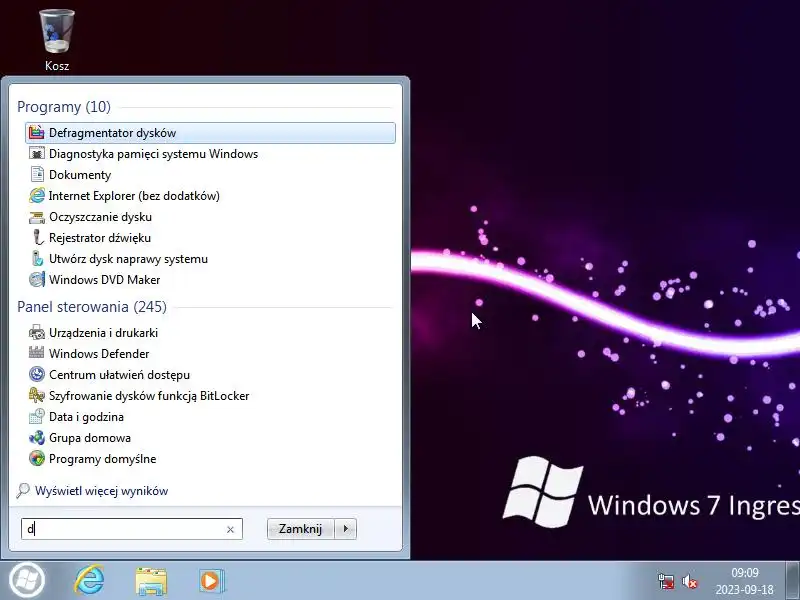Click the network status tray icon
This screenshot has height=600, width=800.
[666, 581]
